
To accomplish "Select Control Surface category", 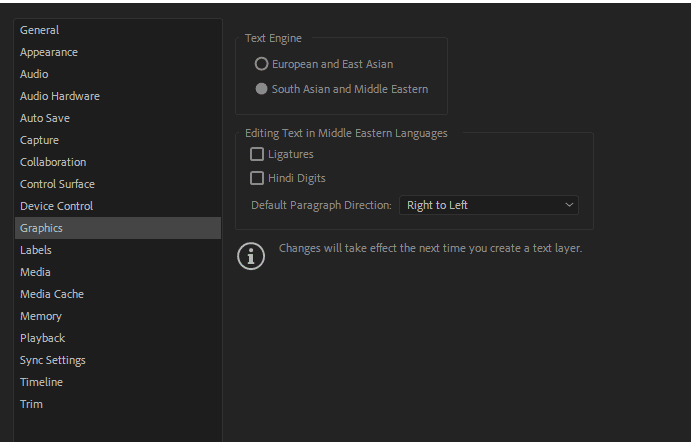I will point(57,184).
